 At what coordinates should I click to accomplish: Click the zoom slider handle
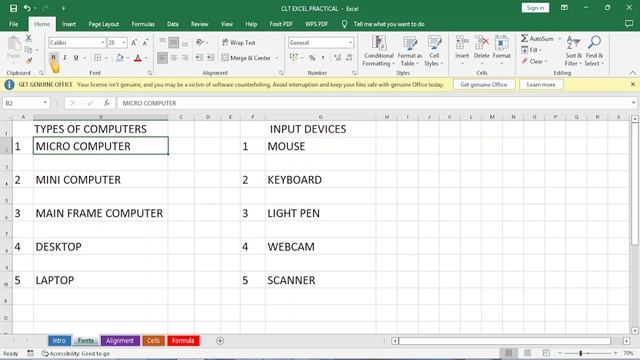coord(580,353)
